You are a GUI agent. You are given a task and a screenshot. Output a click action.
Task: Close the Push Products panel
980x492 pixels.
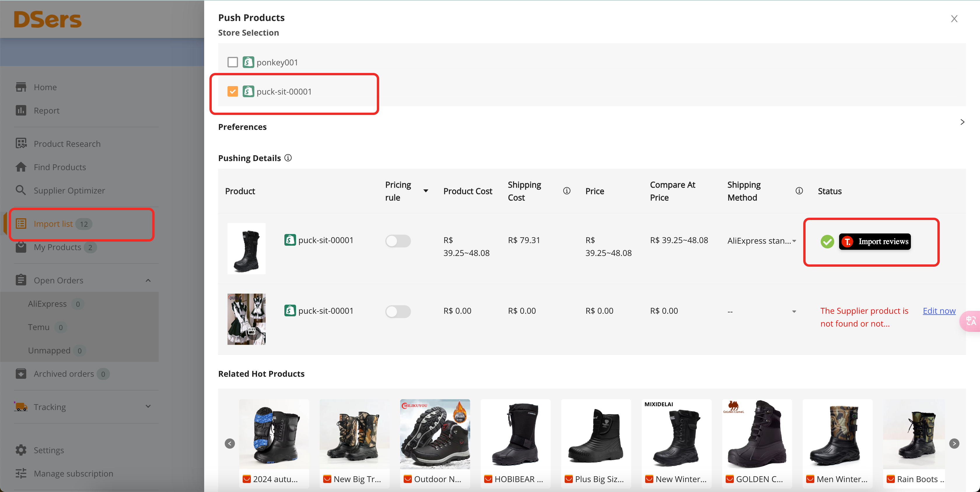pos(954,19)
